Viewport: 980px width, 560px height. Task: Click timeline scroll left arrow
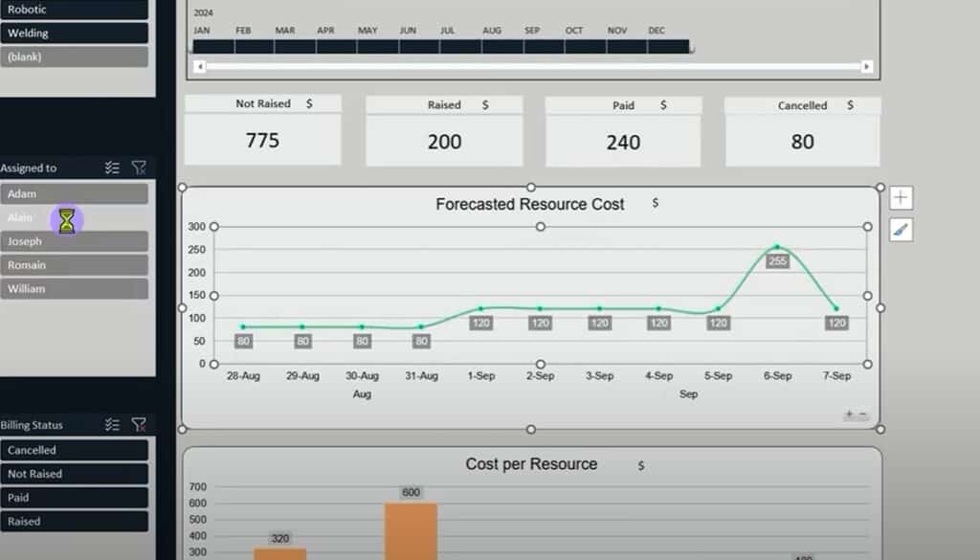(199, 67)
